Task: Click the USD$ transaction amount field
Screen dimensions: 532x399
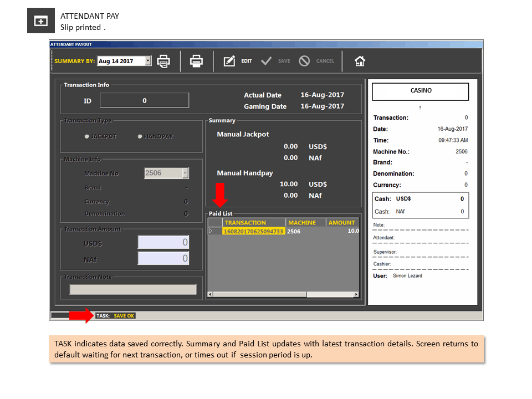Action: point(163,242)
